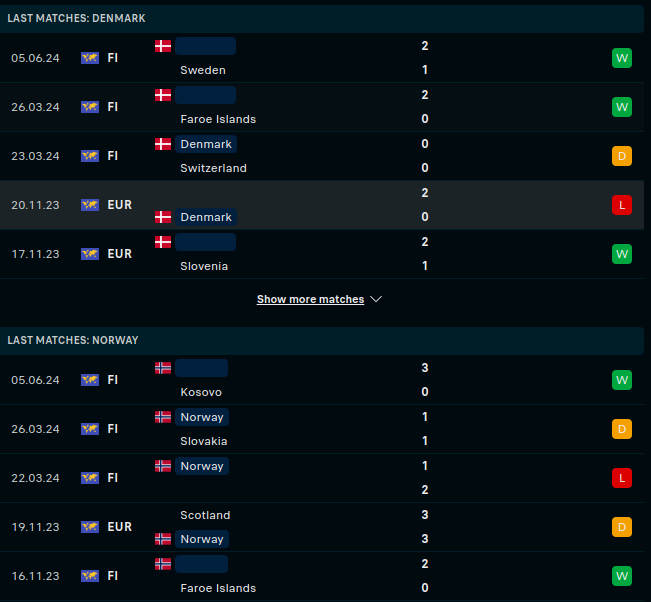Click the Norway flag in the Kosovo match row
Screen dimensions: 651x602
point(163,368)
